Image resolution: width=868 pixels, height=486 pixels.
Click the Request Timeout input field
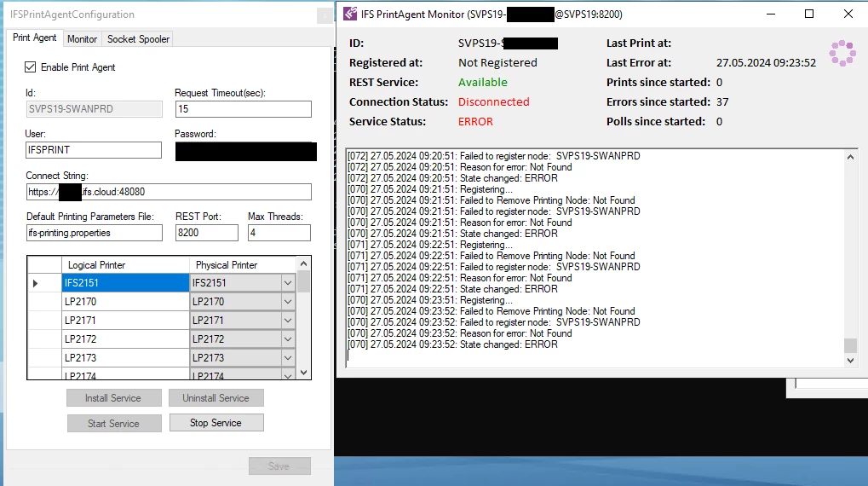click(243, 109)
